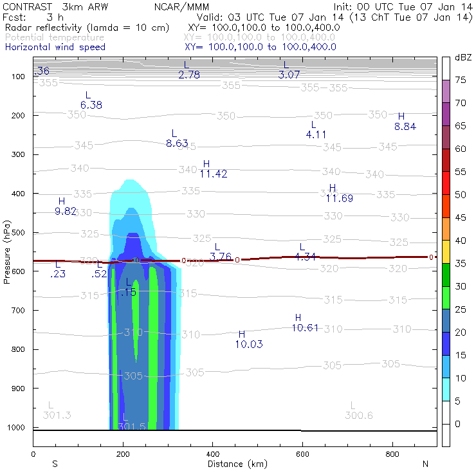476x476 pixels.
Task: Click the 'dBZ' colorbar unit label
Action: coord(463,57)
